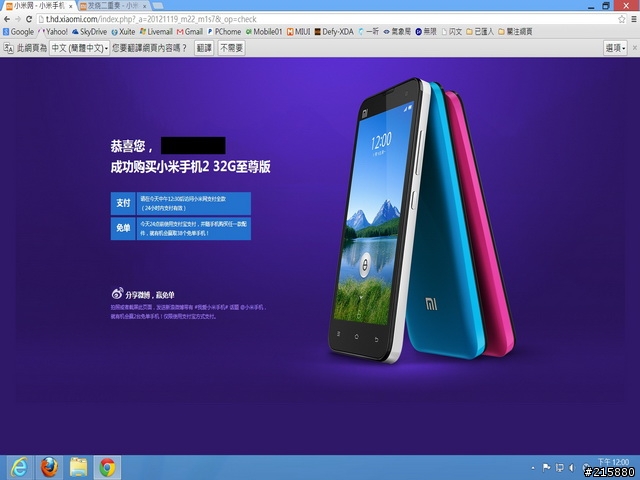Launch Firefox from the taskbar
This screenshot has width=640, height=480.
tap(49, 467)
